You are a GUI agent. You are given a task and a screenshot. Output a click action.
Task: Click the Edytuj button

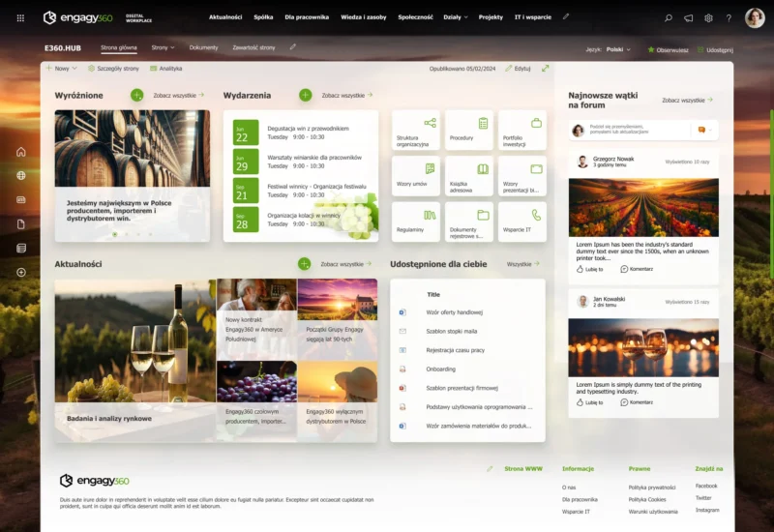point(518,69)
